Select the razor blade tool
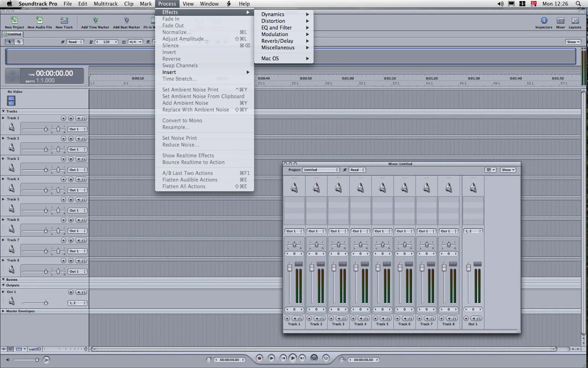This screenshot has width=588, height=368. point(19,42)
